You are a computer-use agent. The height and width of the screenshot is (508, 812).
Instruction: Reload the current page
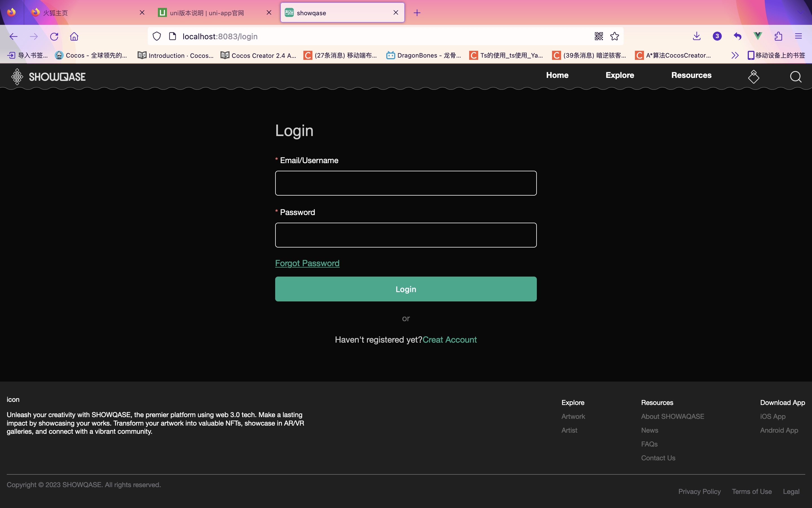[54, 36]
